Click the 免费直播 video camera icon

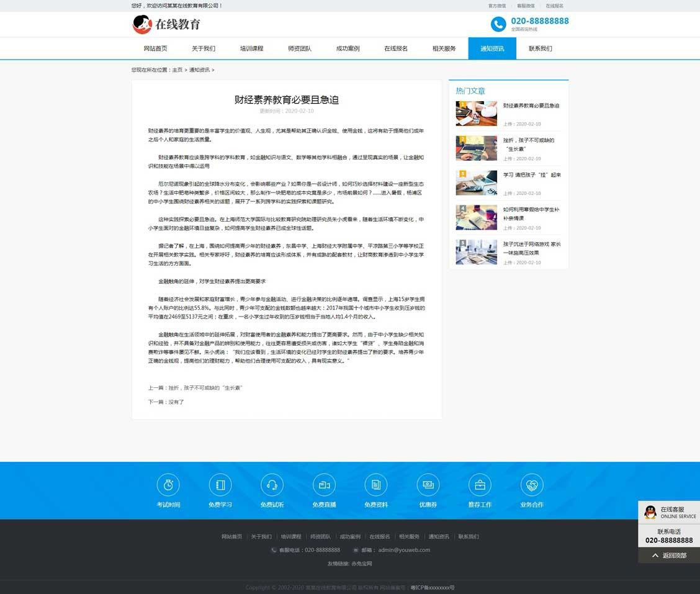point(324,485)
